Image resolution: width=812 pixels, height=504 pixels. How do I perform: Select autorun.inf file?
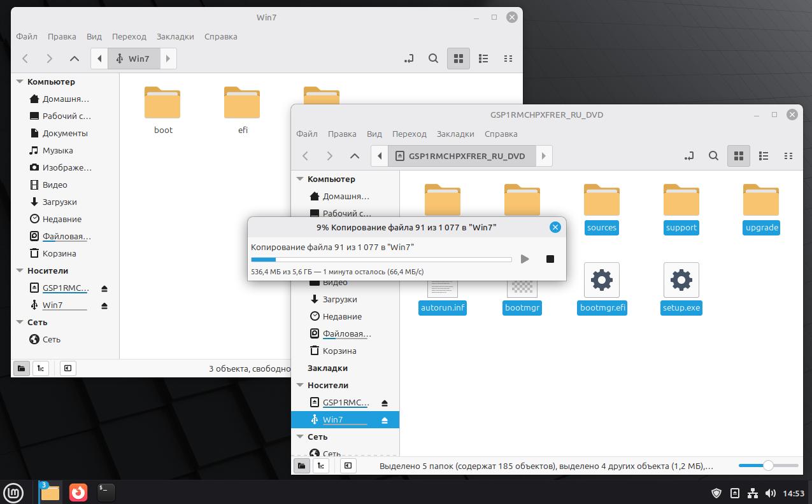pyautogui.click(x=443, y=297)
